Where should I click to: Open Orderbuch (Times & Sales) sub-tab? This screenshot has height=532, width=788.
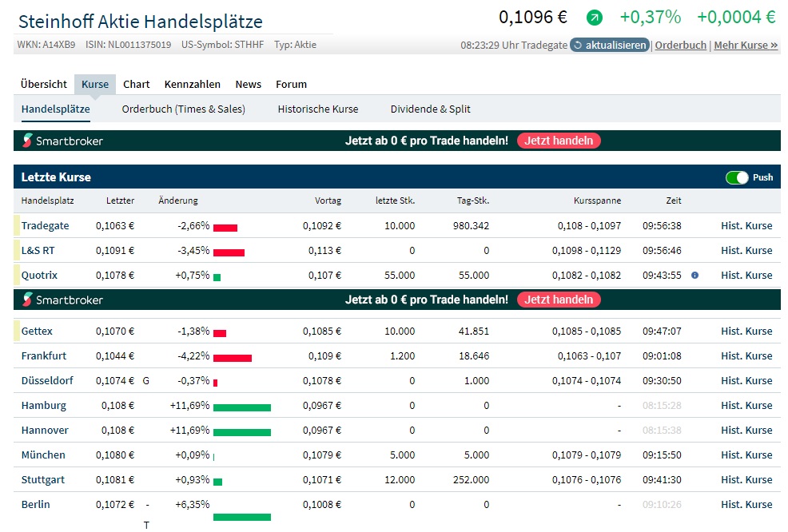pyautogui.click(x=184, y=109)
